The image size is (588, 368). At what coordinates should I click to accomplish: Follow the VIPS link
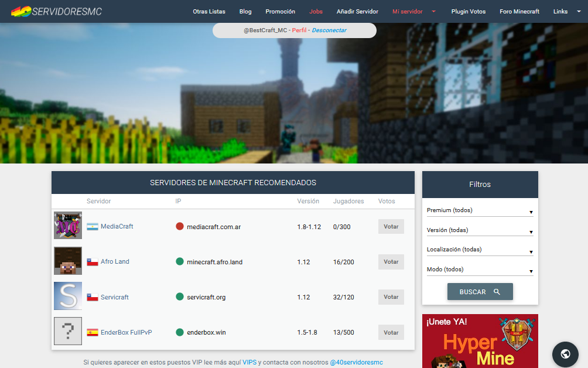point(249,362)
